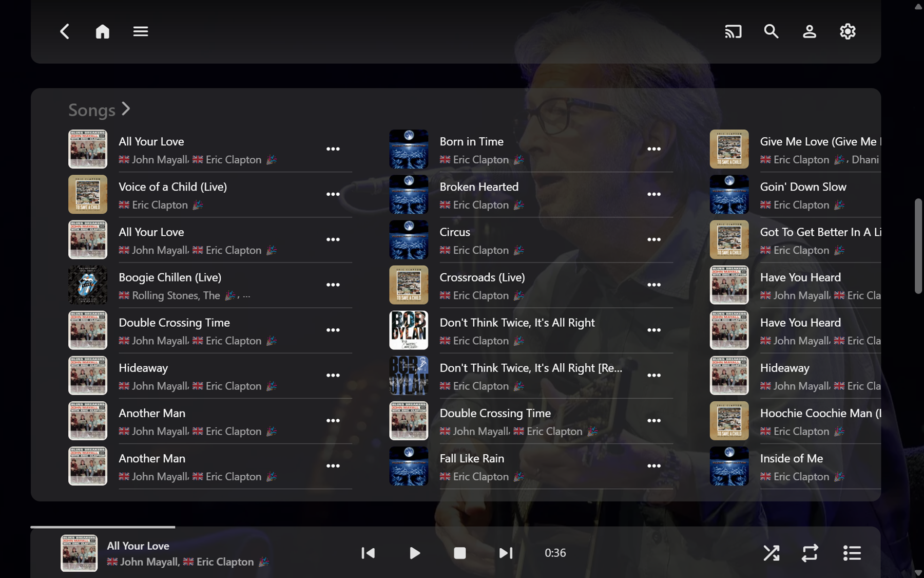924x578 pixels.
Task: Open the play queue list
Action: (852, 553)
